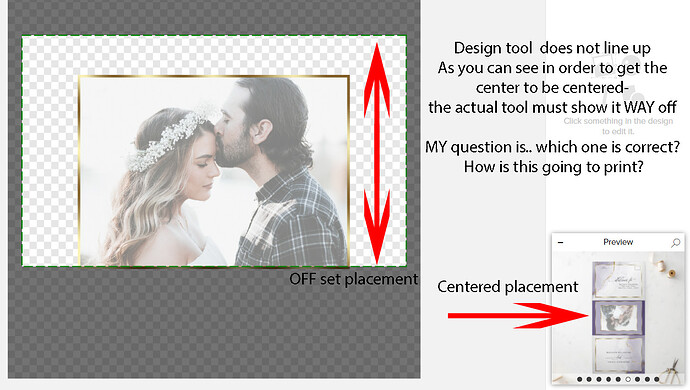The image size is (690, 390).
Task: Go to the ninth preview page dot
Action: click(x=657, y=379)
